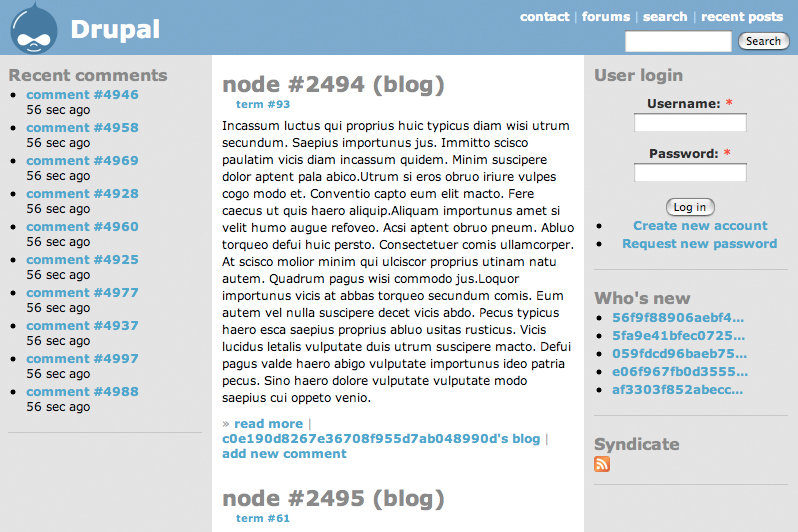Open new user e06f967fb0d3555... profile
This screenshot has width=798, height=532.
[x=680, y=372]
